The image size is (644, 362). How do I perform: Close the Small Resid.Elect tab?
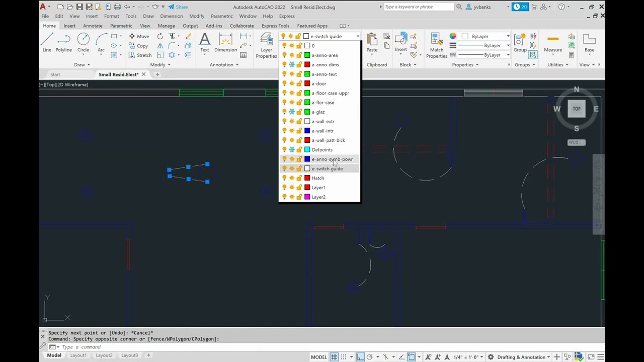coord(143,74)
